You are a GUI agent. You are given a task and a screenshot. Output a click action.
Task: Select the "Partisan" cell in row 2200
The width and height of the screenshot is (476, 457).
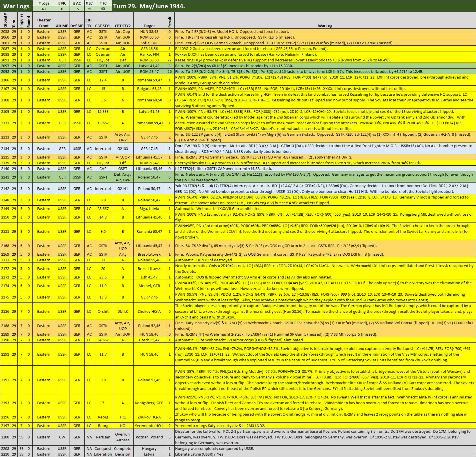coord(103,437)
